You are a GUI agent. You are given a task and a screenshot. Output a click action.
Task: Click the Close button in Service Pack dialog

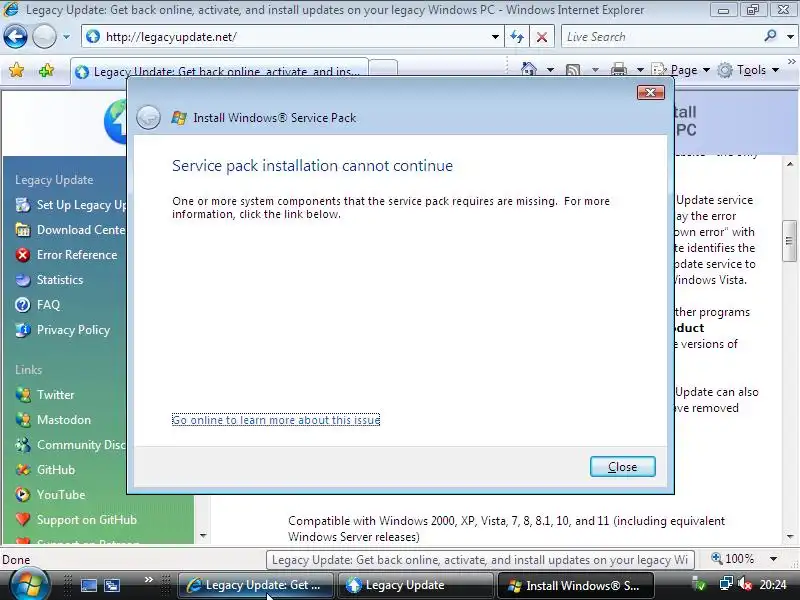[622, 467]
